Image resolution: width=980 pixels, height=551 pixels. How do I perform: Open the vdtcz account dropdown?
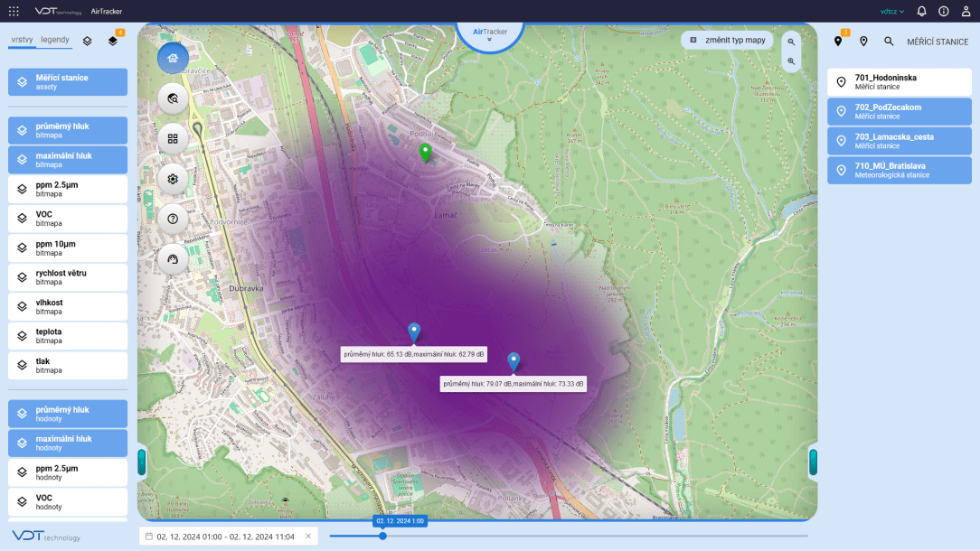click(x=891, y=12)
